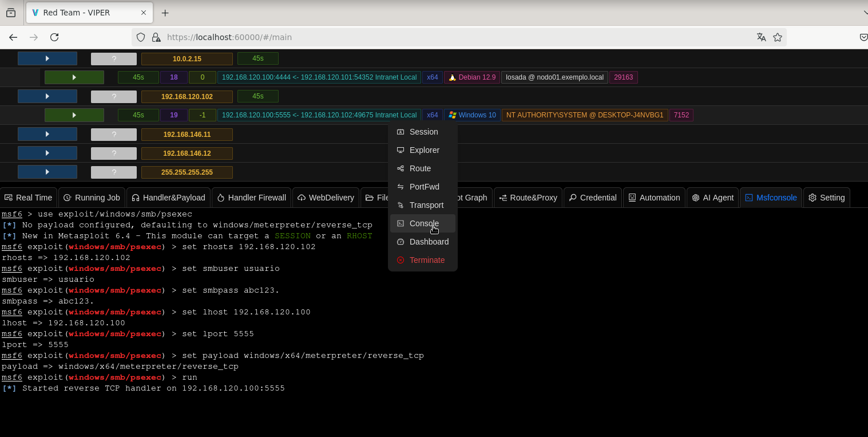The image size is (868, 437).
Task: Click session ID 18 badge
Action: coord(174,77)
